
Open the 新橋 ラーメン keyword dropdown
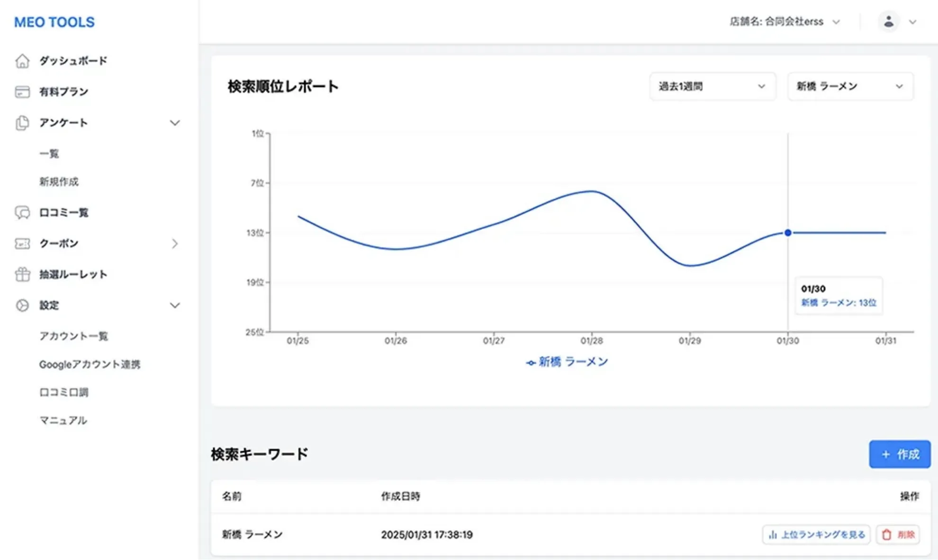pyautogui.click(x=850, y=87)
